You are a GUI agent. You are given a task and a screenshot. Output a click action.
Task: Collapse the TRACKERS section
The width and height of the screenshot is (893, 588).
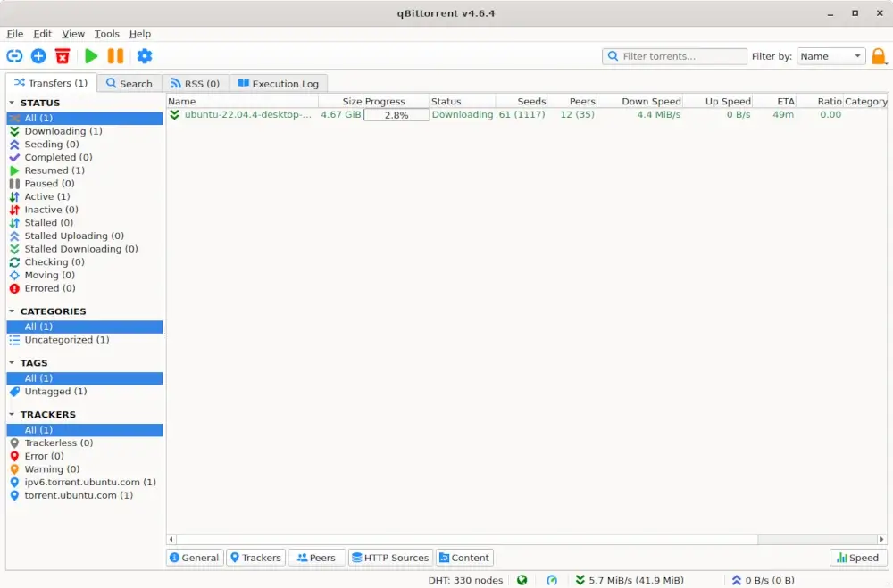(11, 414)
